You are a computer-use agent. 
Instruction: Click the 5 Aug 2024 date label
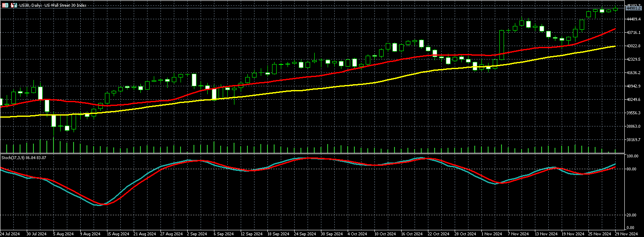(63, 234)
